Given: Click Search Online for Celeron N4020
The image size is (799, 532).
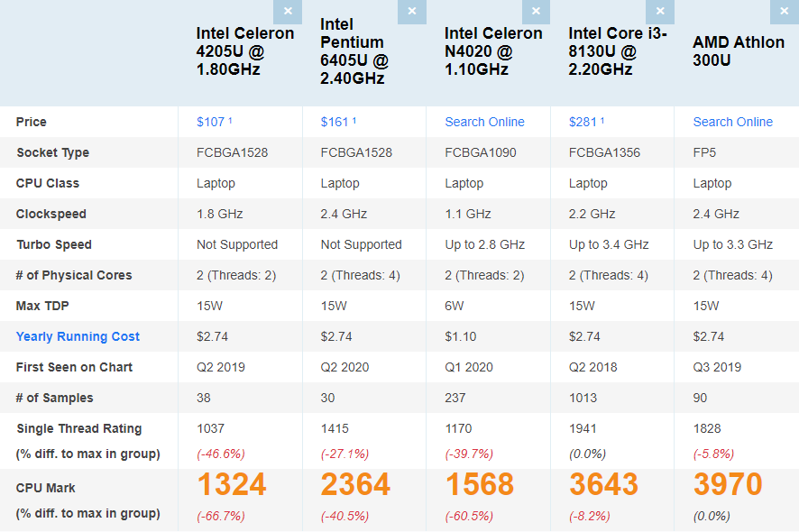Looking at the screenshot, I should (484, 122).
